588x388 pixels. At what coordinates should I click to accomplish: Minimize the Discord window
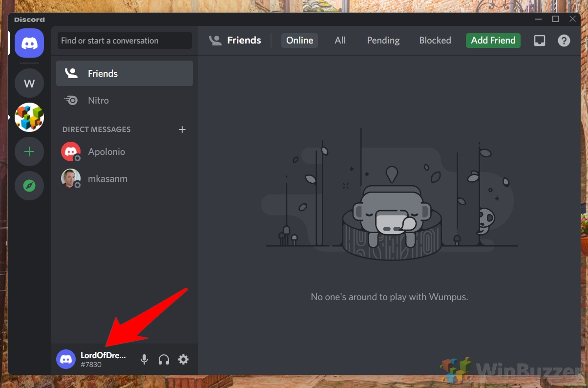click(538, 19)
